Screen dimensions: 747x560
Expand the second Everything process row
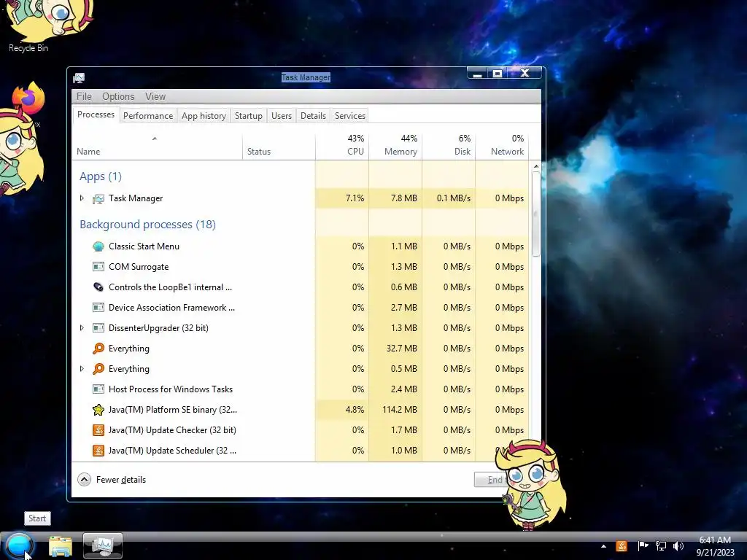82,368
